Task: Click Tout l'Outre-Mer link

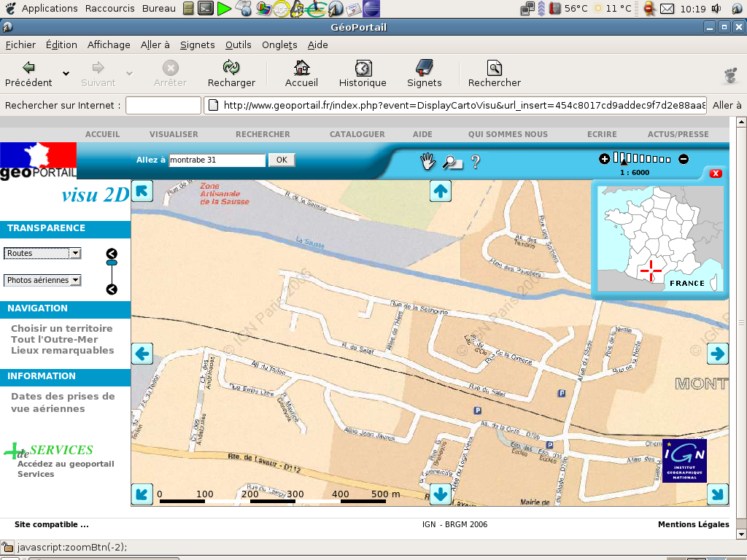Action: point(54,339)
